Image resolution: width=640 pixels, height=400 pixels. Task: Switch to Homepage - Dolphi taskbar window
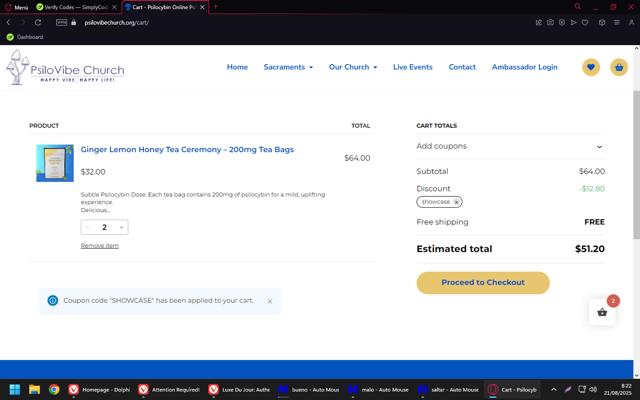click(99, 389)
